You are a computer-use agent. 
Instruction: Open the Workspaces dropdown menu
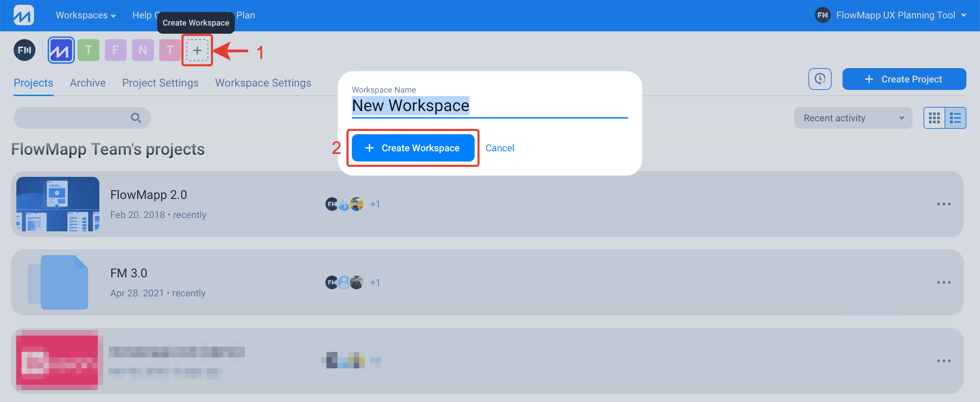tap(86, 15)
